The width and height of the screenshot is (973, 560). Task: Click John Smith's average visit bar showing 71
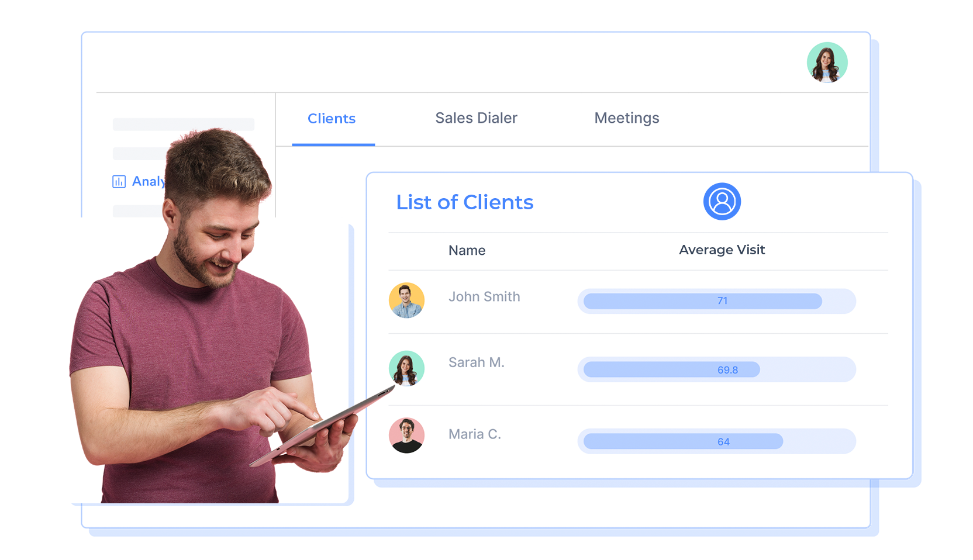pos(703,301)
